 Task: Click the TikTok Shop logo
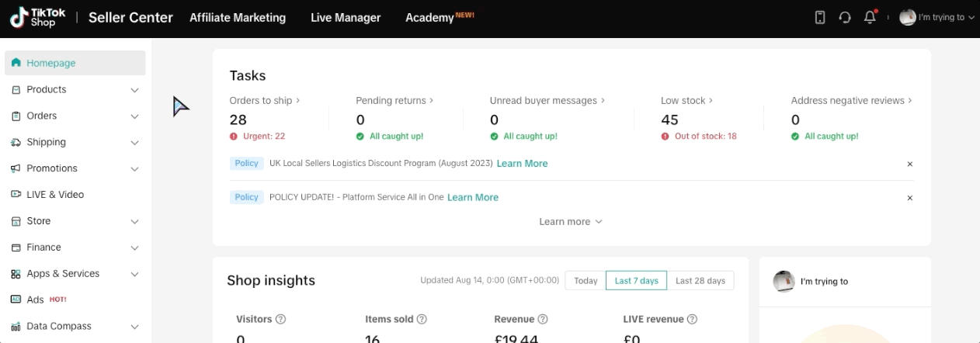(x=37, y=18)
